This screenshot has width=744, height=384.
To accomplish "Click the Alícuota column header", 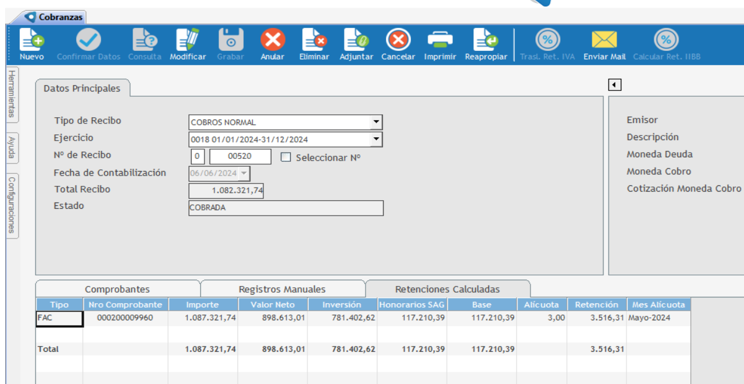I will click(x=542, y=305).
